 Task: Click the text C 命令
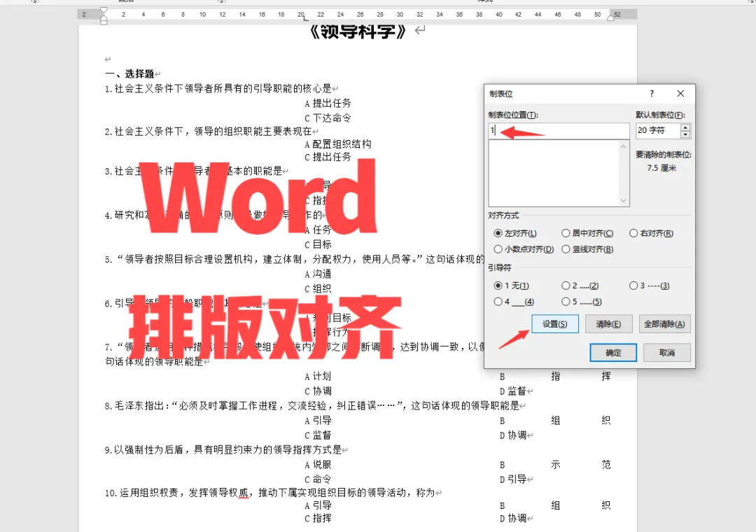318,479
